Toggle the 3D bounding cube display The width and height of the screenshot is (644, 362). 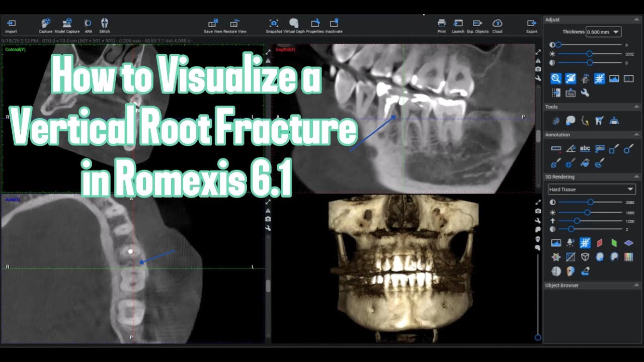tap(585, 257)
